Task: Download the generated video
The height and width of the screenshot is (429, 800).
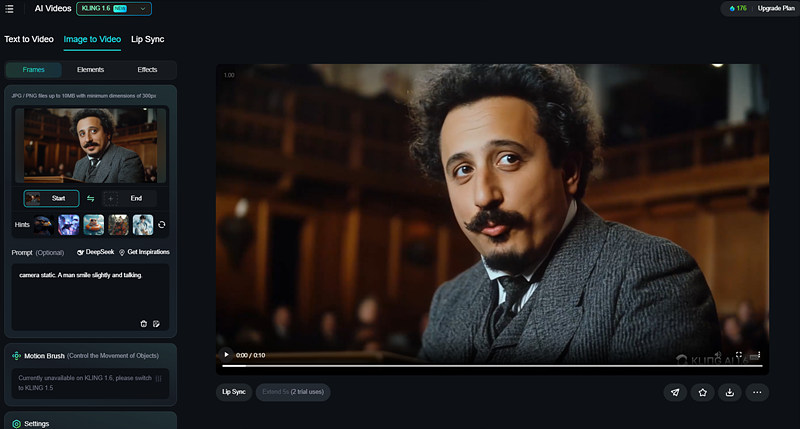Action: [729, 392]
